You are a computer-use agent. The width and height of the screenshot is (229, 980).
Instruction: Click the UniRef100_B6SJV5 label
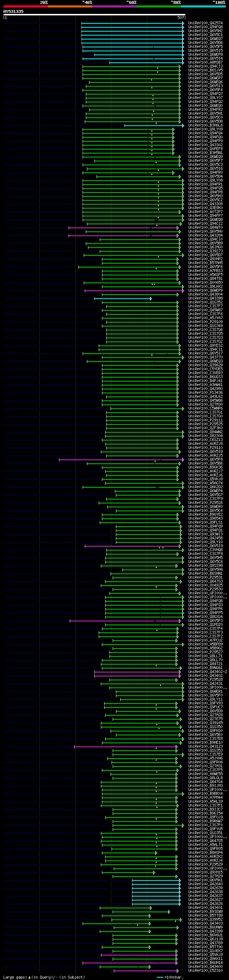(205, 70)
